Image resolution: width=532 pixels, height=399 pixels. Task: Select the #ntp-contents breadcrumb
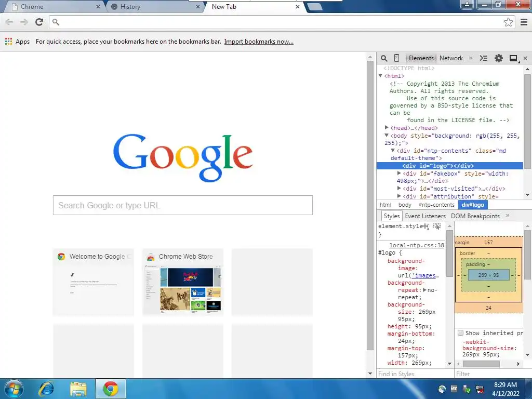(x=436, y=205)
